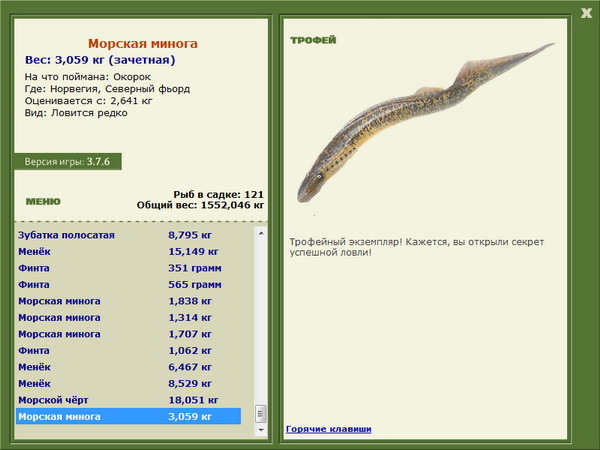The width and height of the screenshot is (600, 450).
Task: Click the На что поймана: Окорок line
Action: 88,77
